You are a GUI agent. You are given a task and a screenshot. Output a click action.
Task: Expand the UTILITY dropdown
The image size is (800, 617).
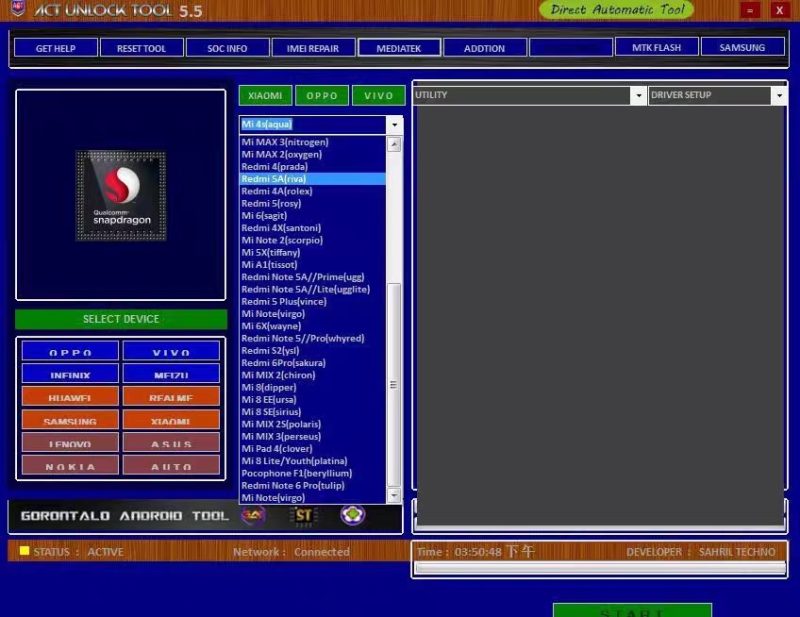click(x=638, y=95)
